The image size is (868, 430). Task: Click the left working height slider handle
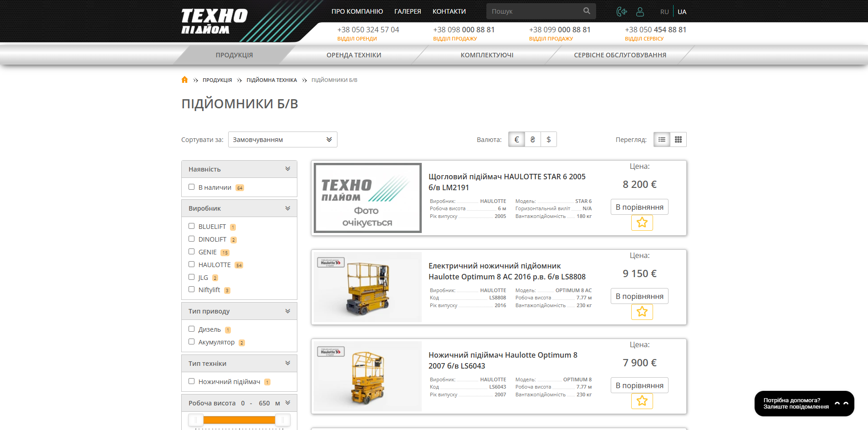pyautogui.click(x=196, y=420)
